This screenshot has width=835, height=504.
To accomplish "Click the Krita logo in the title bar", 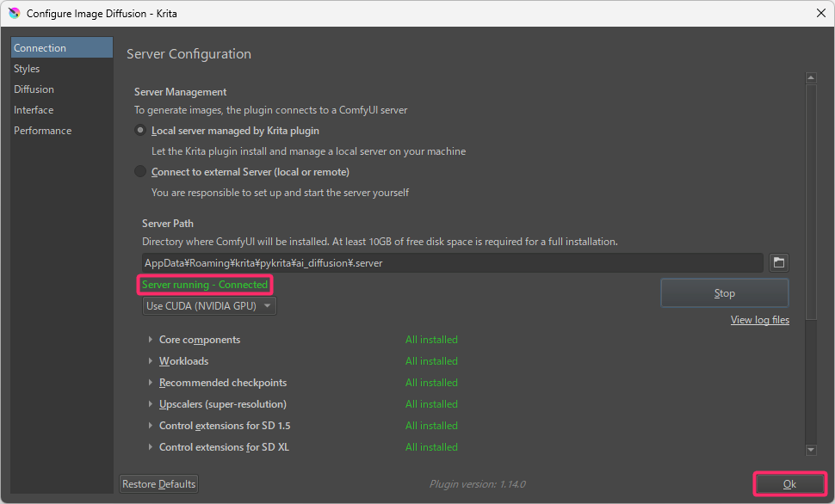I will (x=15, y=13).
